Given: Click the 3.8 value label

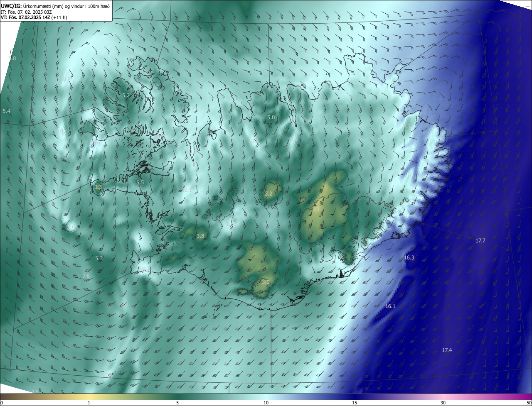Looking at the screenshot, I should 200,236.
